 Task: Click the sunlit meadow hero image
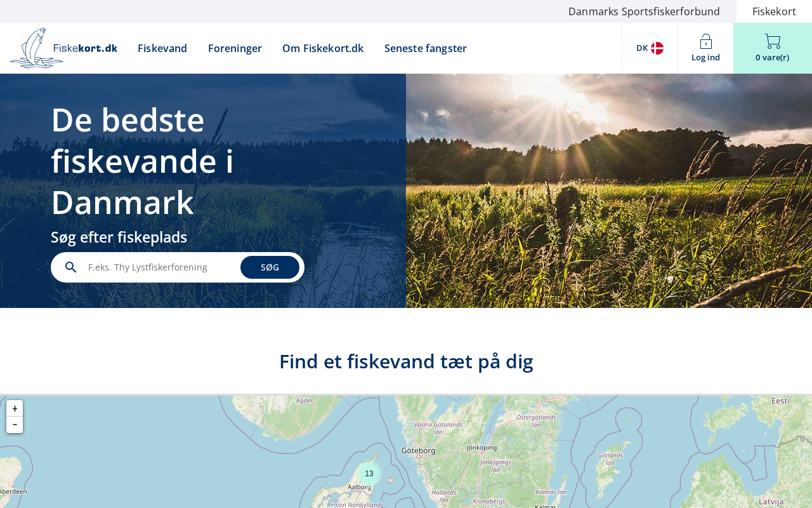point(609,190)
